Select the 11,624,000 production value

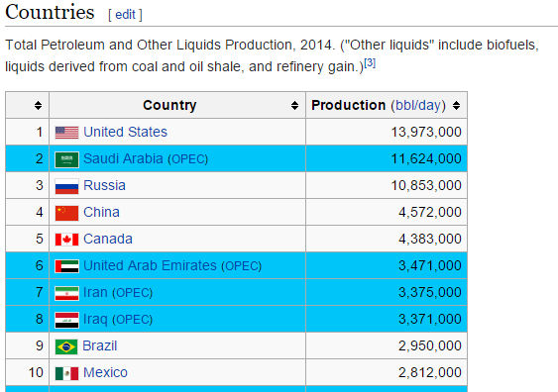(426, 158)
